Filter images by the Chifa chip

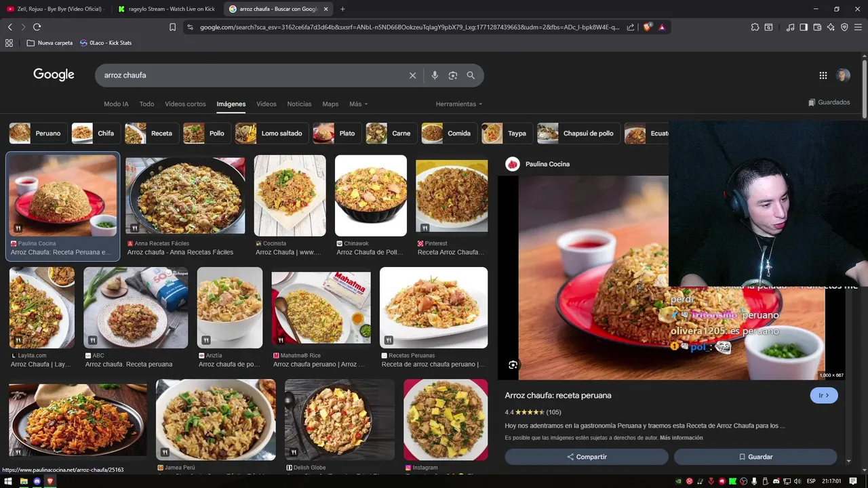[x=96, y=134]
